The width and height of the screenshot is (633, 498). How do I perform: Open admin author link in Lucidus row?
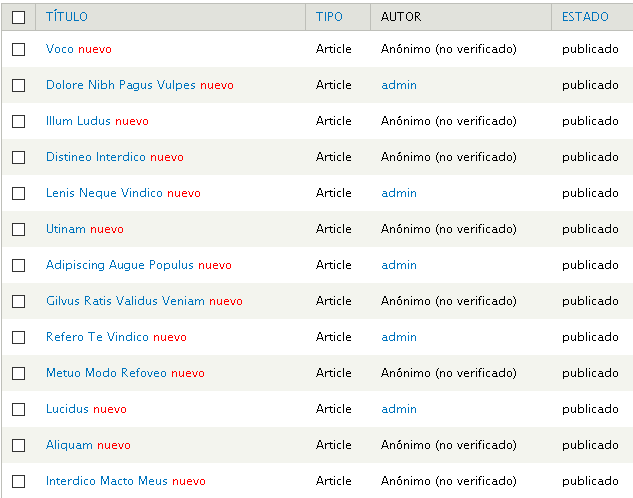click(x=399, y=409)
